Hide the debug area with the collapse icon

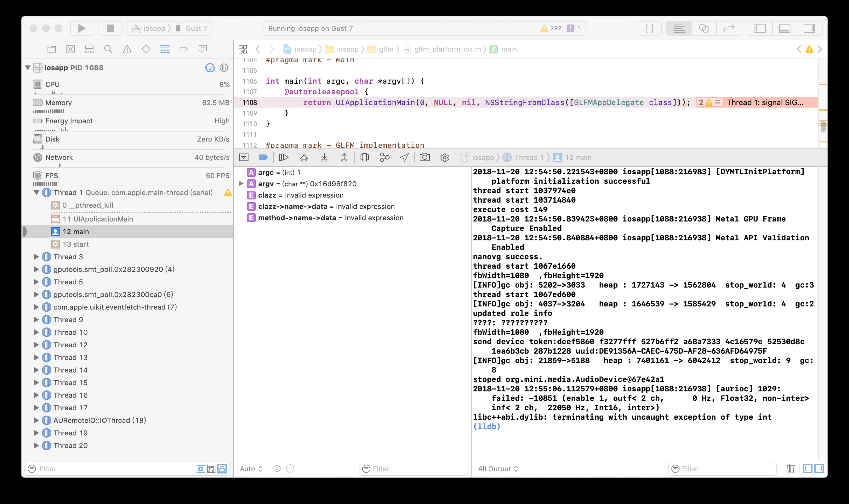[x=243, y=157]
